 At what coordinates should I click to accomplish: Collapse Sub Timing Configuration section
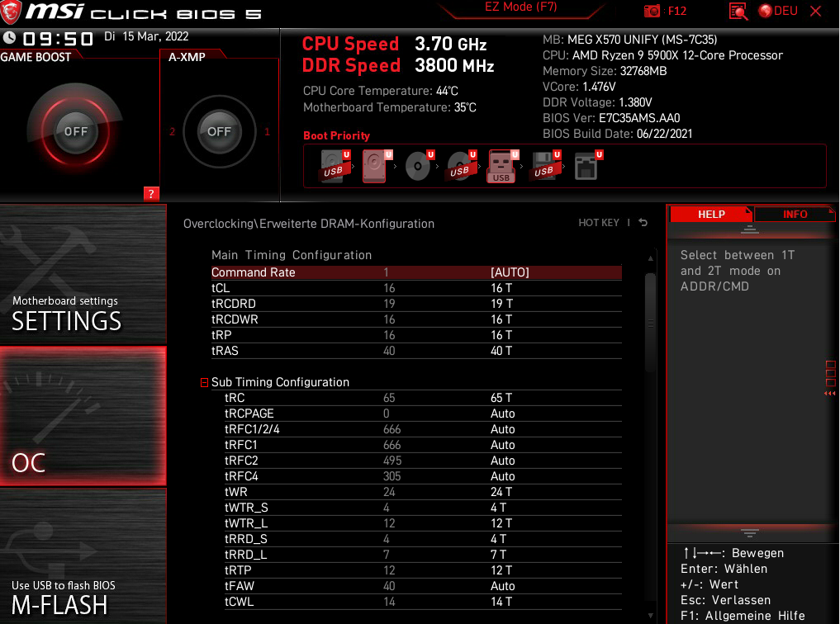[204, 382]
